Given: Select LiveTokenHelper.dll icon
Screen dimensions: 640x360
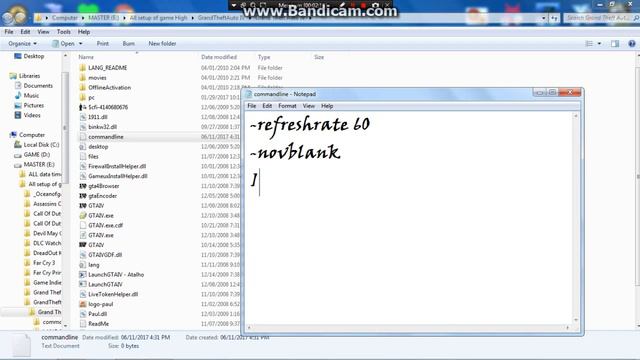Looking at the screenshot, I should tap(82, 294).
